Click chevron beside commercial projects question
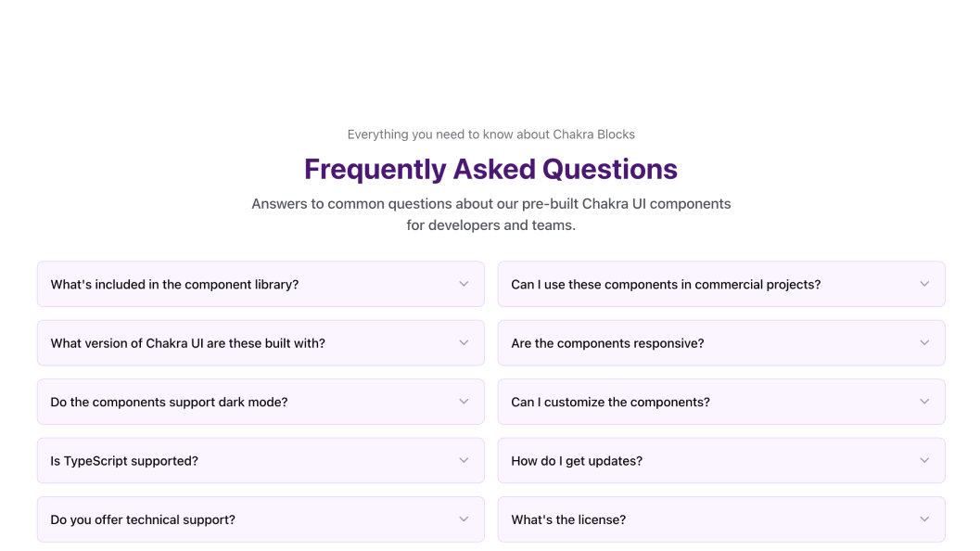980x551 pixels. (x=924, y=284)
